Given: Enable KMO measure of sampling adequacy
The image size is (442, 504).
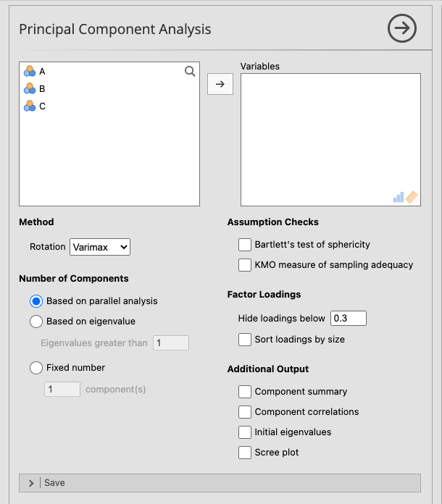Looking at the screenshot, I should (x=245, y=265).
